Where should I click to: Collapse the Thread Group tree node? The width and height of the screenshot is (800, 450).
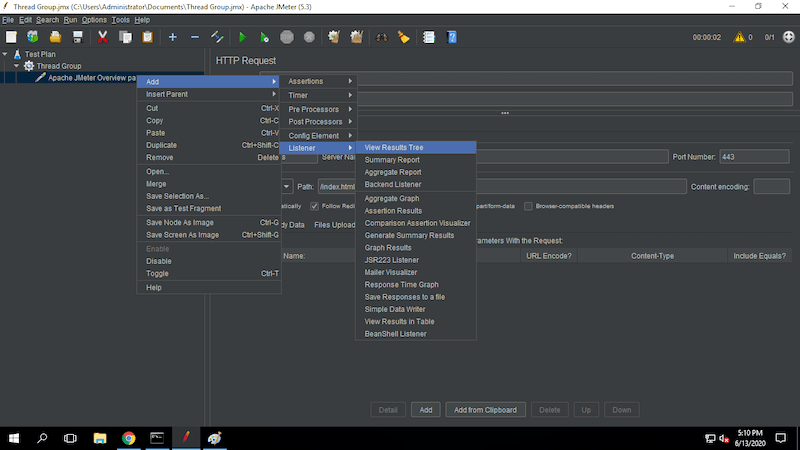click(x=16, y=66)
